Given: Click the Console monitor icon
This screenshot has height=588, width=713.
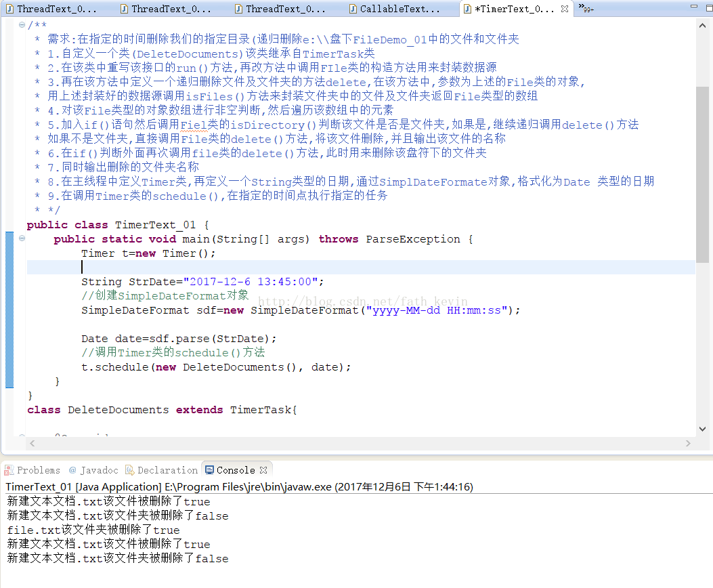Looking at the screenshot, I should click(209, 470).
